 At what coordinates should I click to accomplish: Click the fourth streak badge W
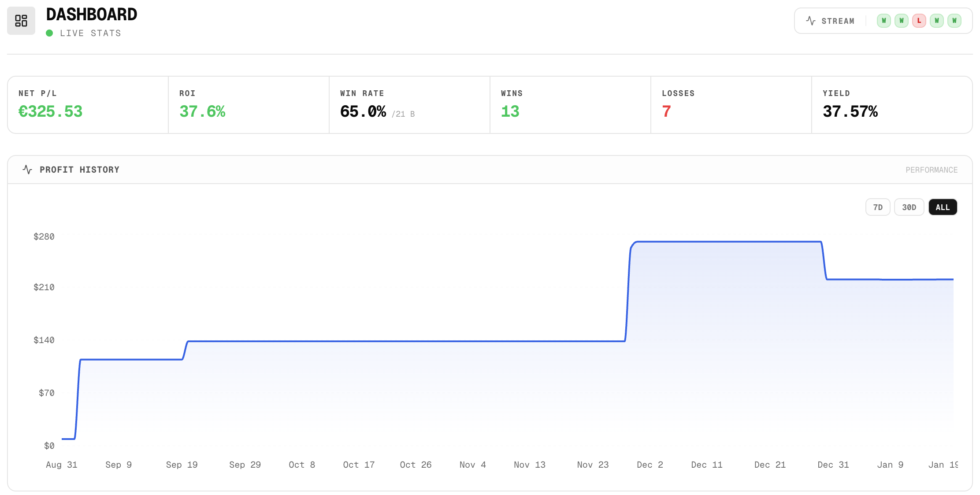click(x=936, y=21)
